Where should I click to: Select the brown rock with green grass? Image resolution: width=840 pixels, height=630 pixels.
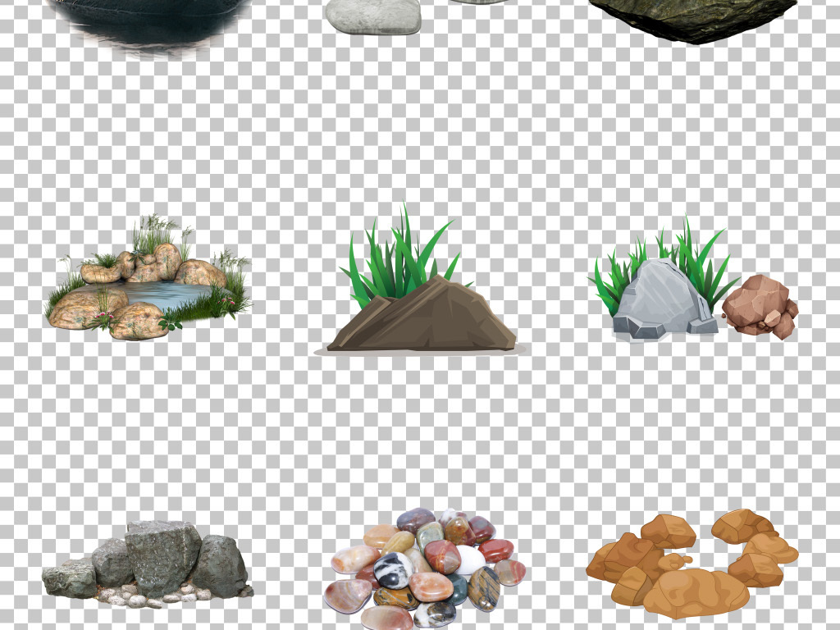[421, 318]
